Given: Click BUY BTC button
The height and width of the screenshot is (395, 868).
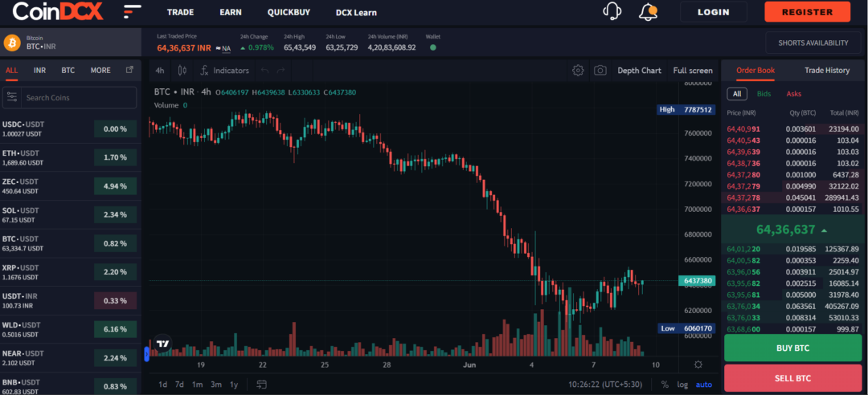Looking at the screenshot, I should pos(792,348).
